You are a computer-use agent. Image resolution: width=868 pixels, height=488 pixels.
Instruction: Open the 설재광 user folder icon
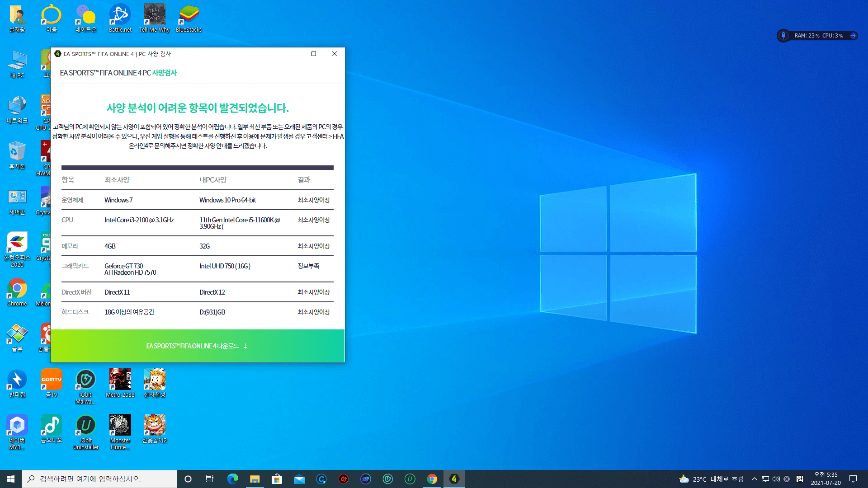(17, 19)
